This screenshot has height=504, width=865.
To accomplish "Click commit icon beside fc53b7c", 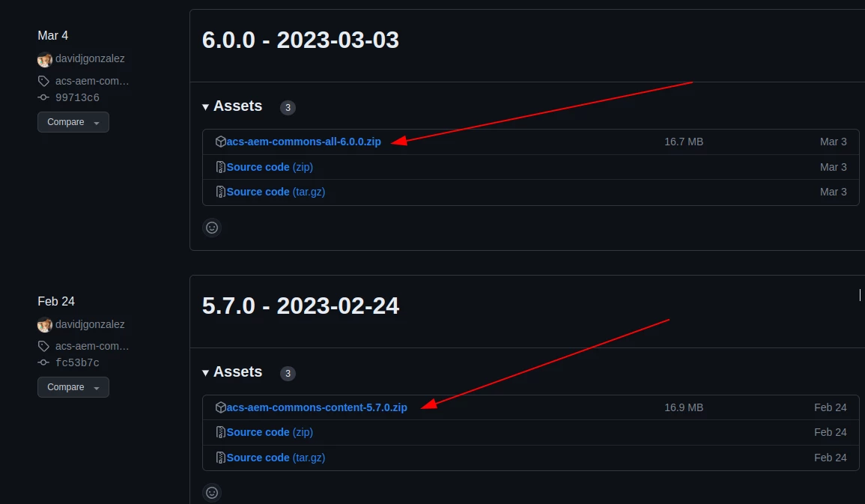I will pyautogui.click(x=43, y=363).
